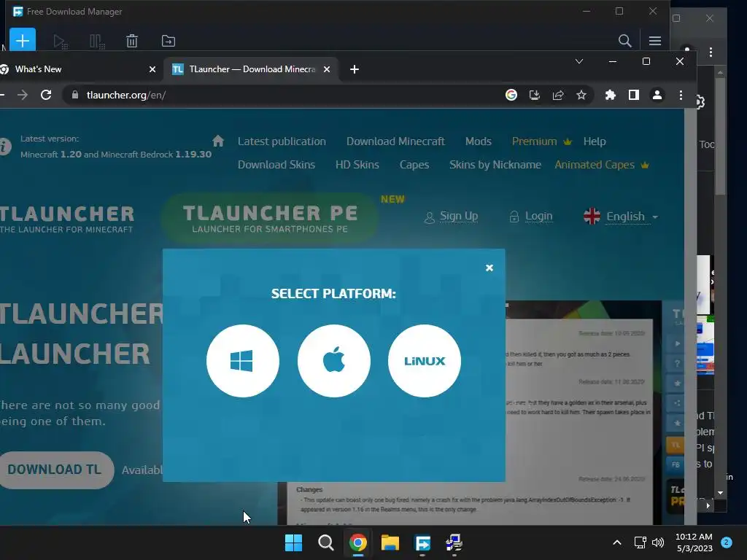This screenshot has height=560, width=747.
Task: Click three-dot menu in background window
Action: click(711, 52)
